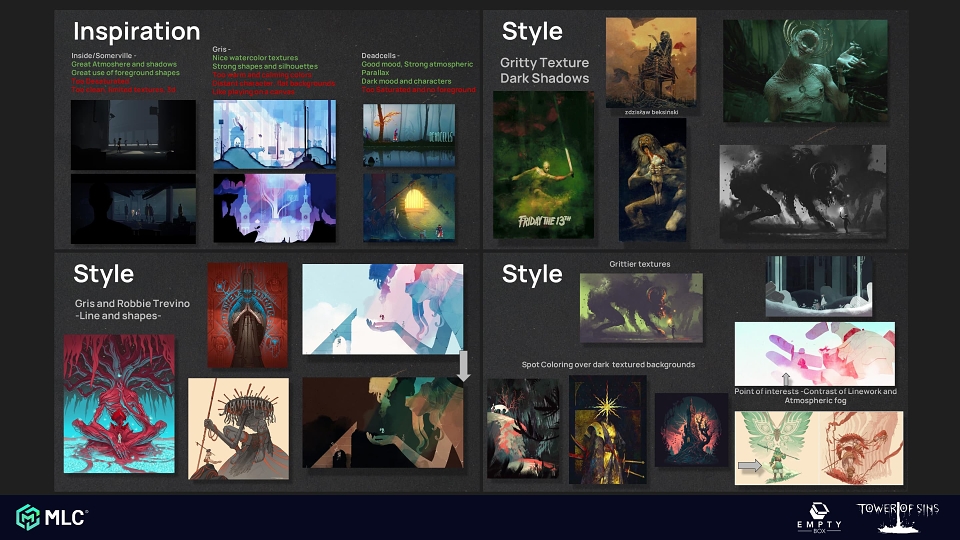Open the red tree castle circular artwork
Image resolution: width=960 pixels, height=540 pixels.
click(x=692, y=430)
